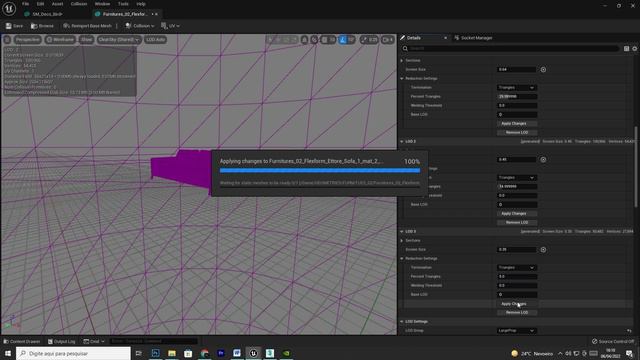Click the Save toolbar button

pyautogui.click(x=14, y=26)
